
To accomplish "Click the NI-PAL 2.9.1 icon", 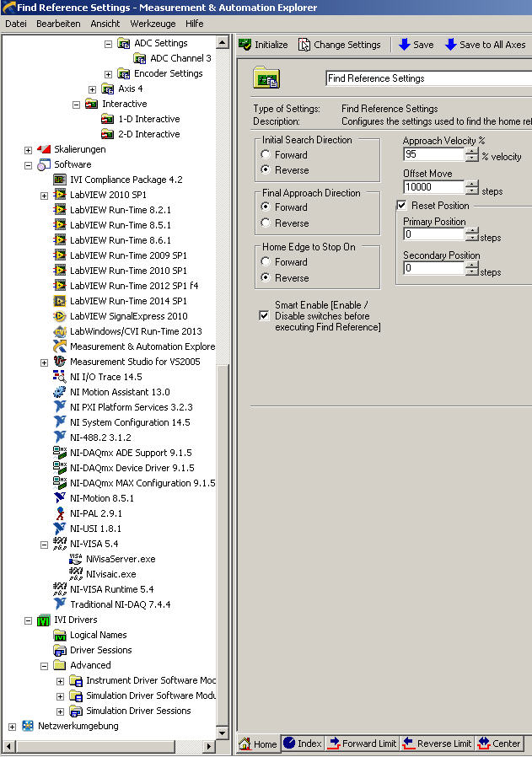I will coord(59,513).
